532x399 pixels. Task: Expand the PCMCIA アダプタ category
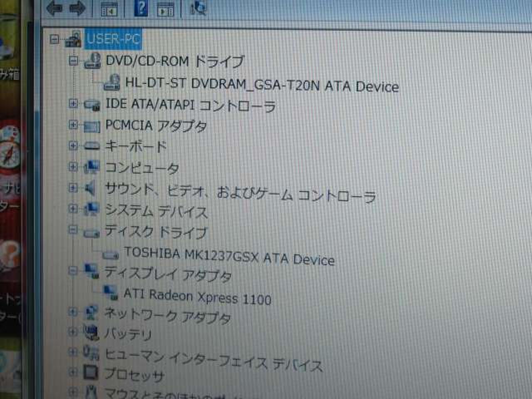(73, 124)
